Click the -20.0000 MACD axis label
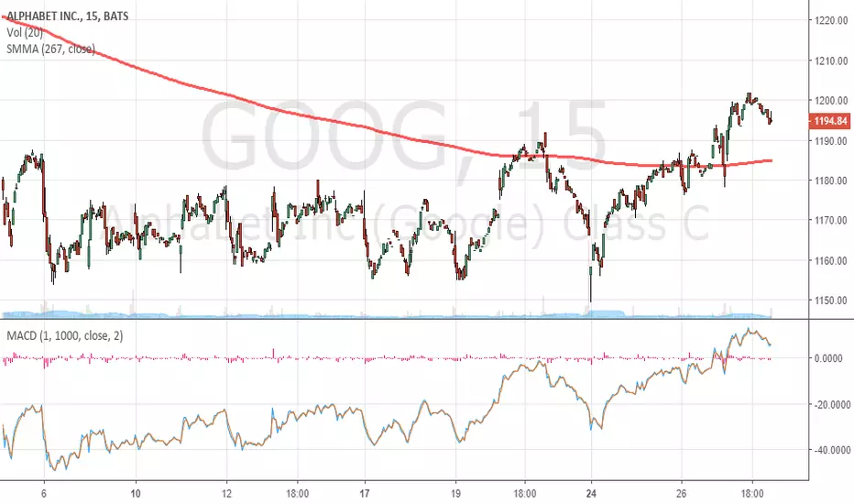Viewport: 854px width, 504px height. pyautogui.click(x=832, y=405)
